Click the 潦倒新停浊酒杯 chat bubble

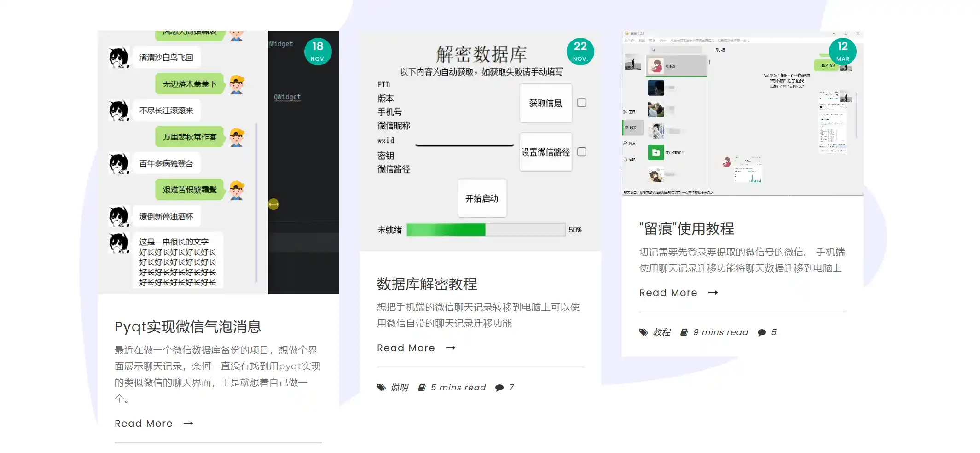pyautogui.click(x=166, y=216)
